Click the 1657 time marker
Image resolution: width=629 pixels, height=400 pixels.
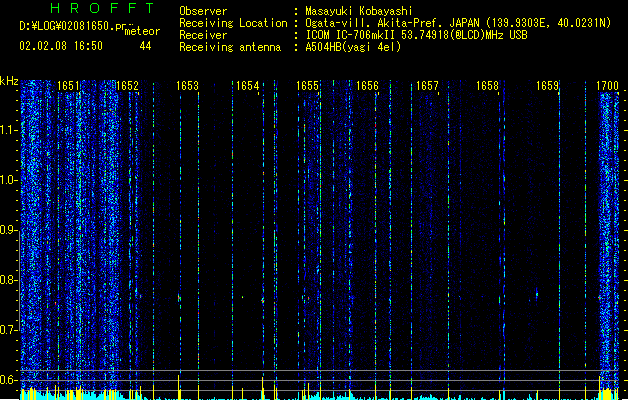coord(427,86)
